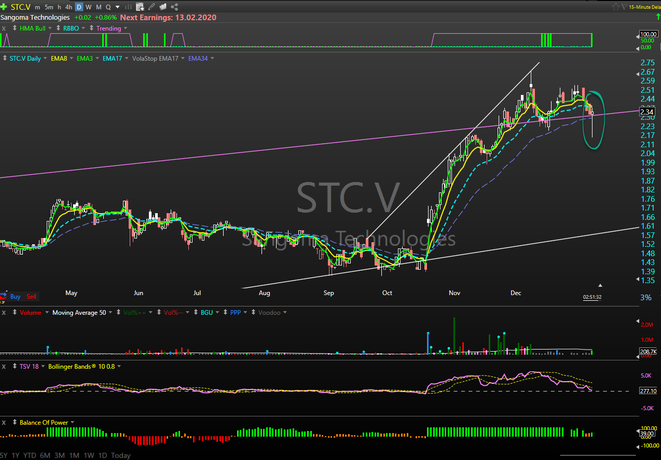Open VolaStop EMA17 dropdown
Screen dimensions: 661x460
click(183, 59)
